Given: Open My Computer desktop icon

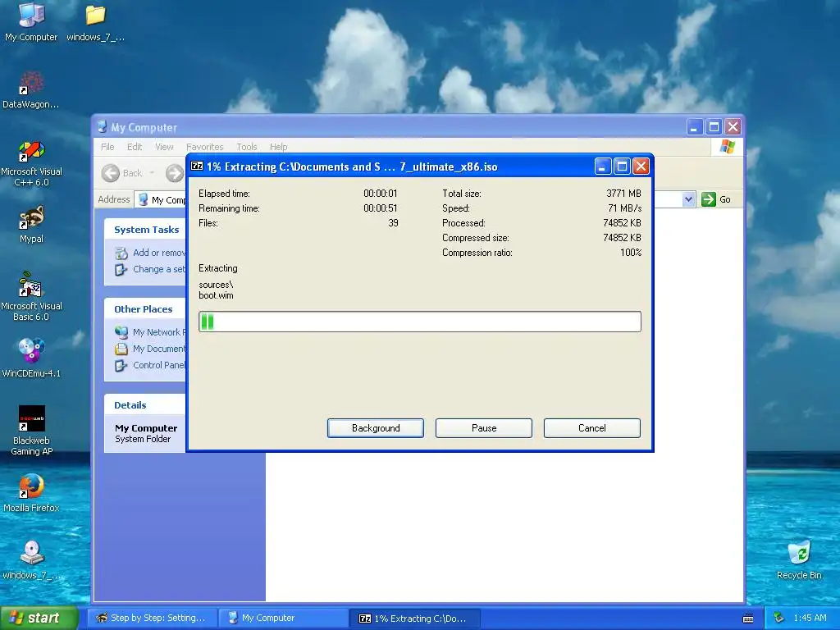Looking at the screenshot, I should (x=31, y=22).
